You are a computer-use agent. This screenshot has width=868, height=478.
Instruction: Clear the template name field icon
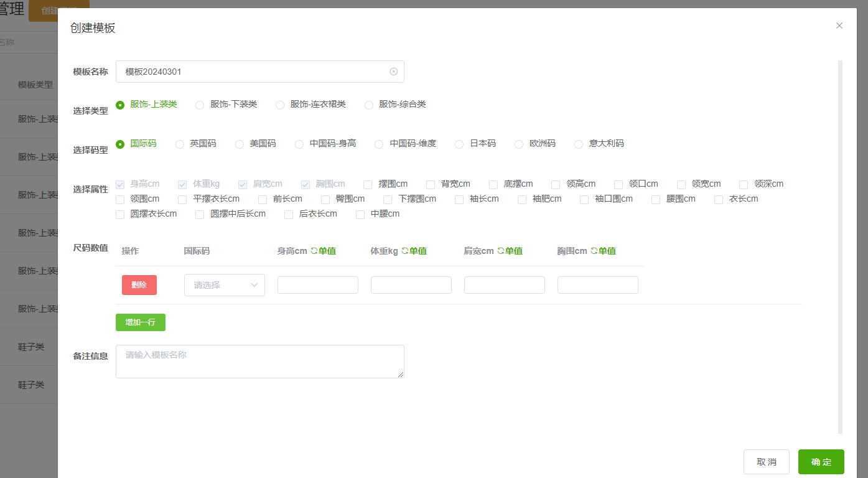coord(393,72)
